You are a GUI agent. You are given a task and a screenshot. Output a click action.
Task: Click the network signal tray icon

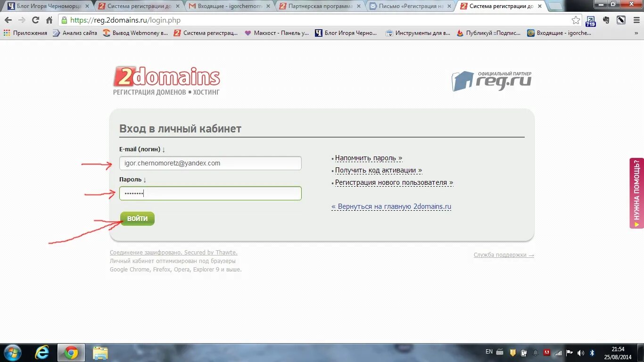[x=558, y=353]
